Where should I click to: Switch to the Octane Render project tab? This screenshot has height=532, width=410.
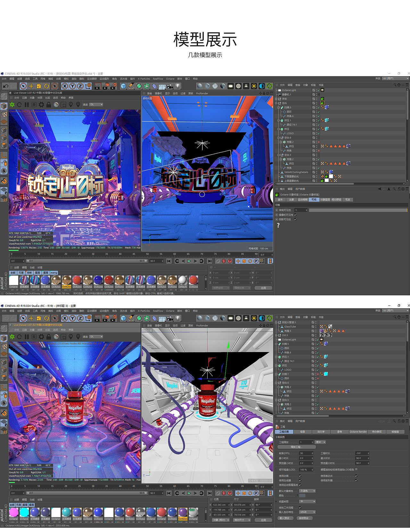tap(358, 432)
